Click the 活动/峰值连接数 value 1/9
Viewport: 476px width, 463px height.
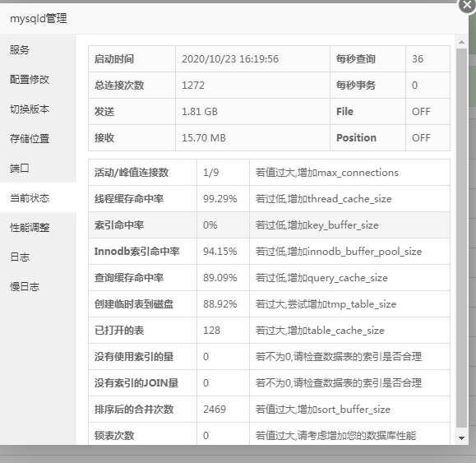[210, 173]
